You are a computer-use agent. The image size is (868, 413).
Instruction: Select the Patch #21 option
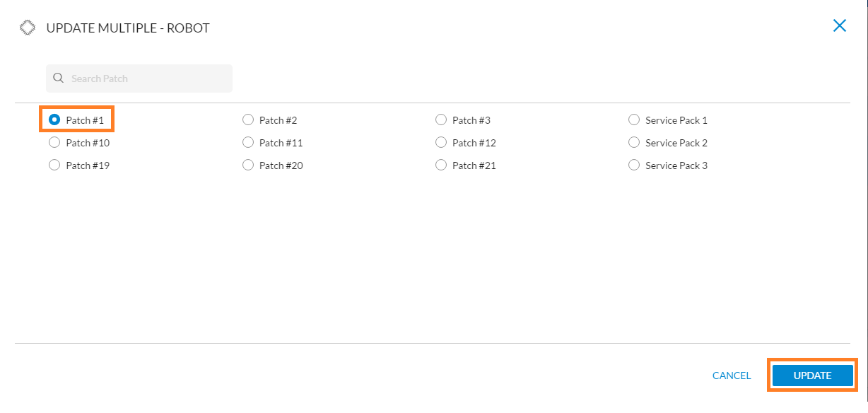pyautogui.click(x=441, y=165)
